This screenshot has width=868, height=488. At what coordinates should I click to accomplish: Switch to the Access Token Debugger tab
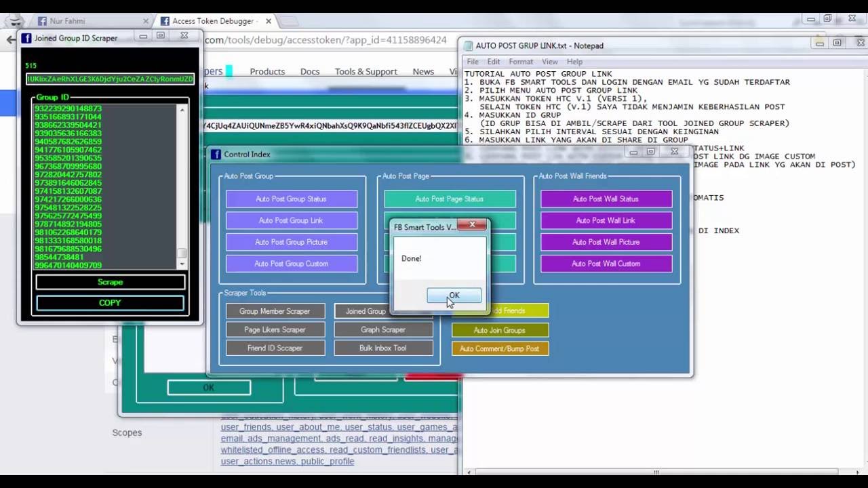(213, 21)
